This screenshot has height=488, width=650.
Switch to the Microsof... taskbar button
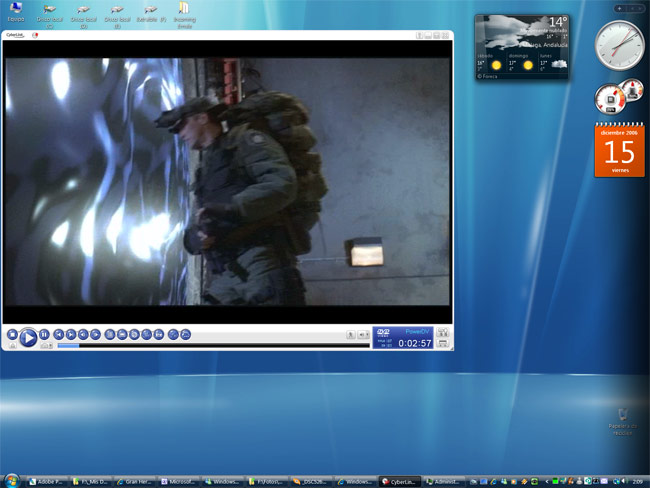click(x=178, y=481)
